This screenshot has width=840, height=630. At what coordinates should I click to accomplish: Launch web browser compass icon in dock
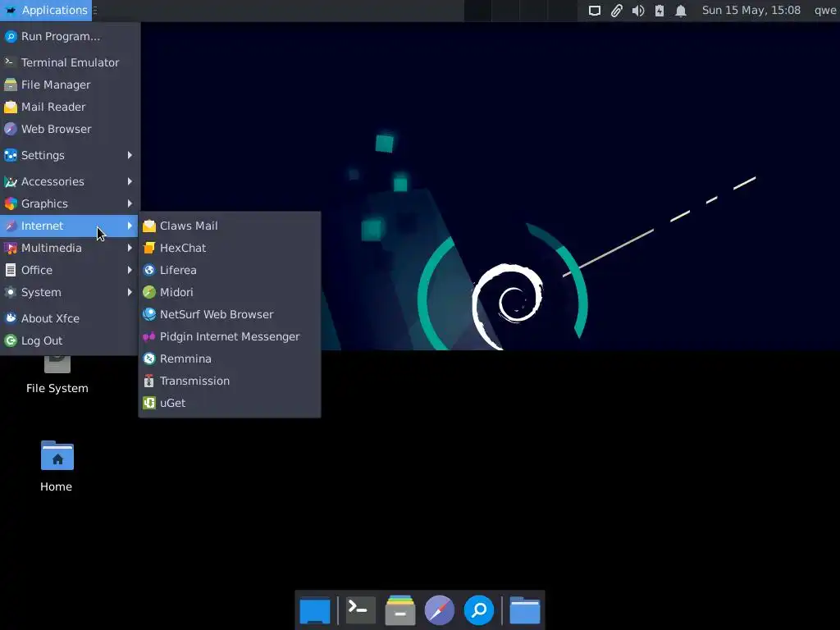(x=440, y=609)
